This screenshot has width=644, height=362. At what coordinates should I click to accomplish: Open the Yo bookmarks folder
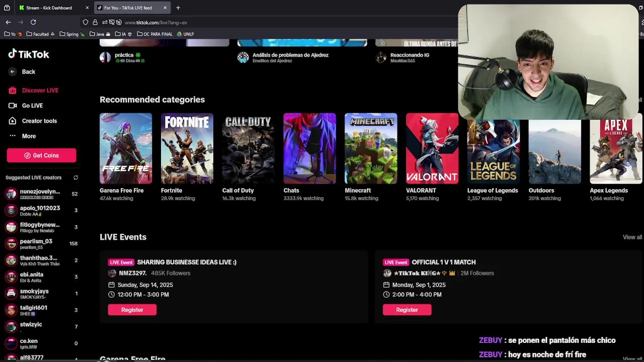(x=13, y=34)
